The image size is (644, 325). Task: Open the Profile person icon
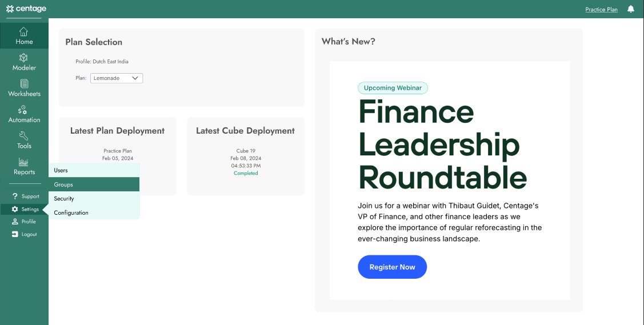coord(15,222)
